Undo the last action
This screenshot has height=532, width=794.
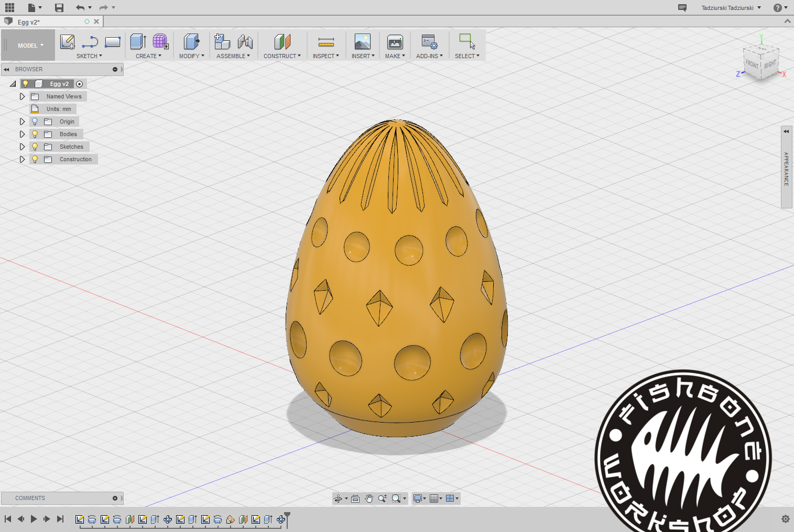click(80, 7)
